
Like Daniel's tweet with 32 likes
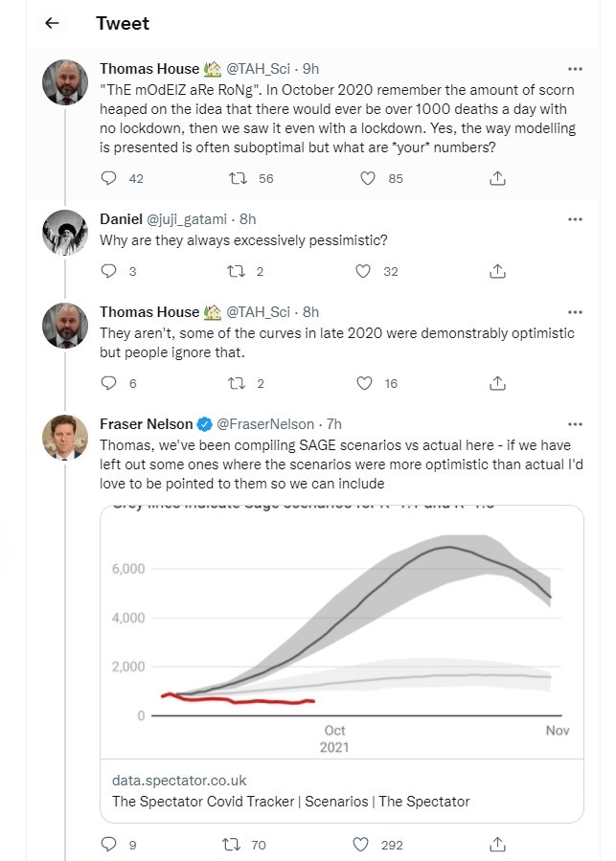point(363,271)
